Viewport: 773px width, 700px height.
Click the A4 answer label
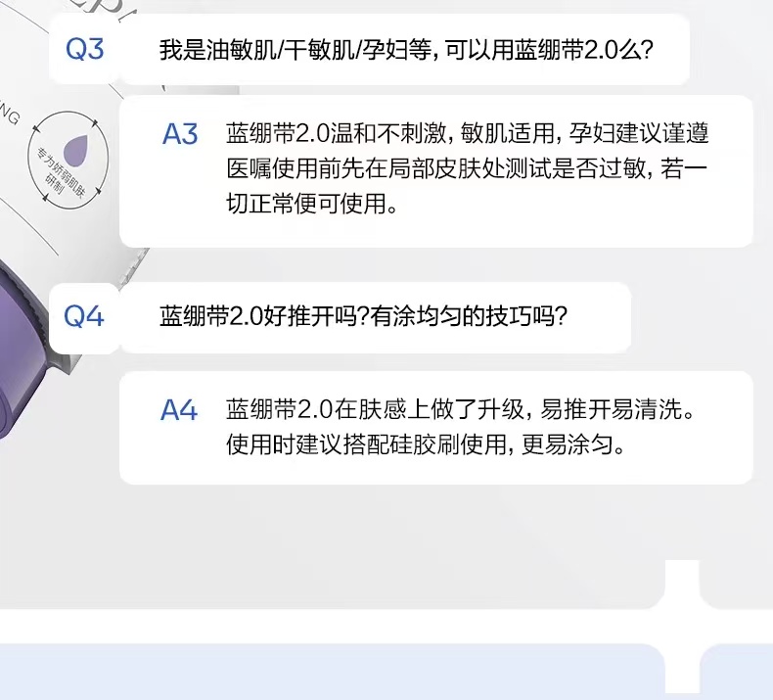tap(179, 410)
